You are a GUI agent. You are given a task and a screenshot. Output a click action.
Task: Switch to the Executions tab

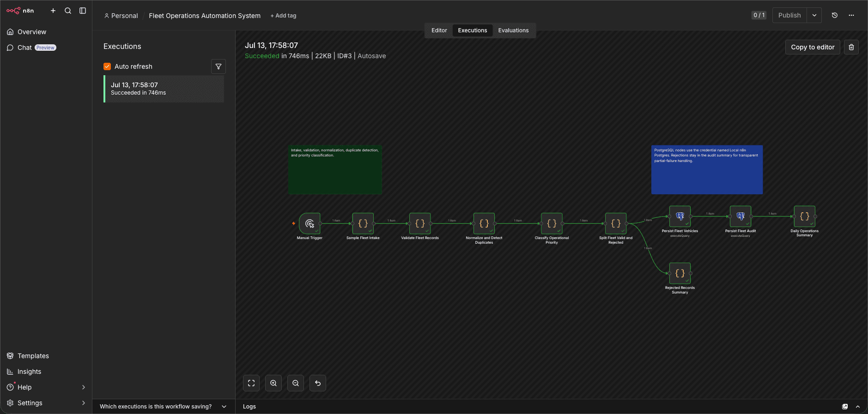click(472, 30)
